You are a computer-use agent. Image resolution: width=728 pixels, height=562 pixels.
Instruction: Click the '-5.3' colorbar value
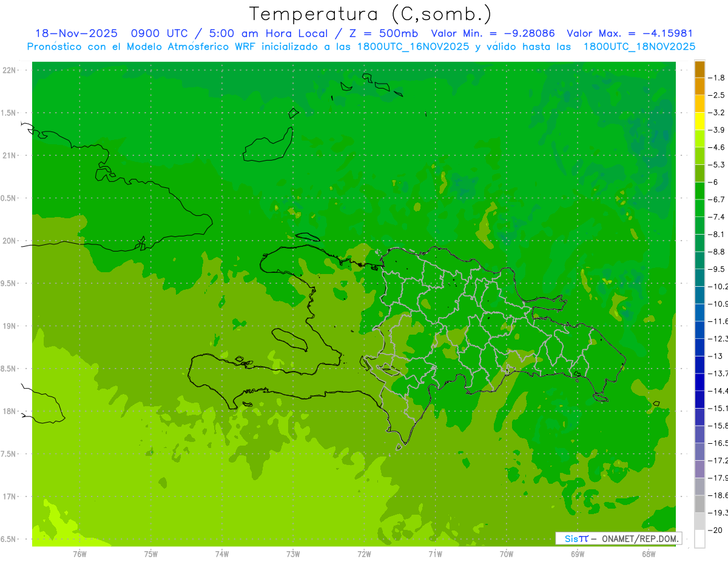[x=717, y=164]
